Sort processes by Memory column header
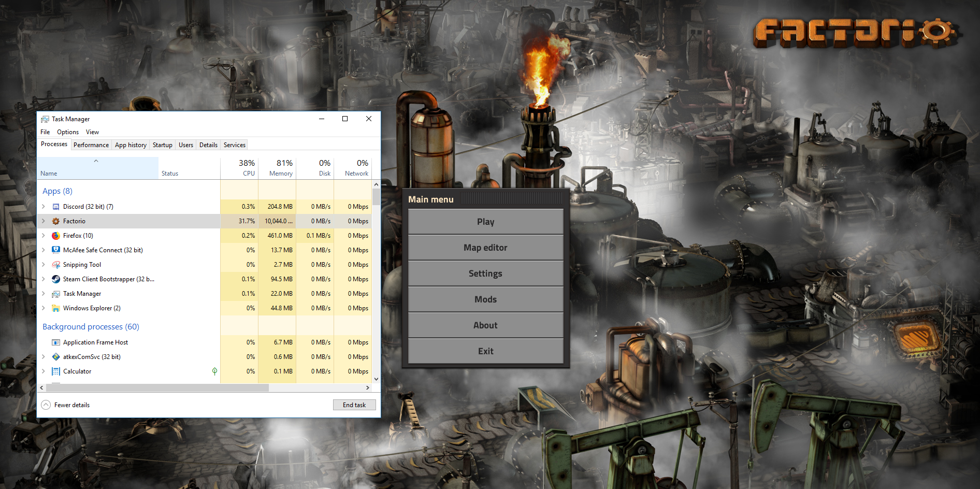Screen dimensions: 980x489 pos(280,168)
